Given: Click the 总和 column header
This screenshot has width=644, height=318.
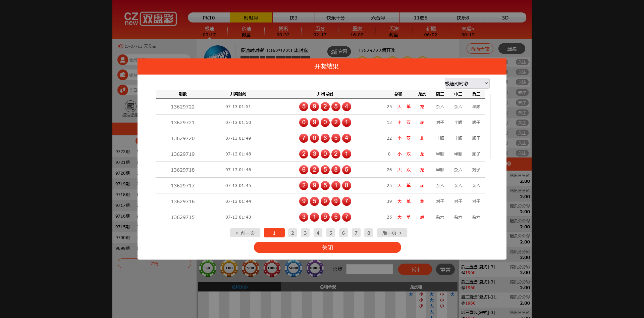Looking at the screenshot, I should point(398,94).
